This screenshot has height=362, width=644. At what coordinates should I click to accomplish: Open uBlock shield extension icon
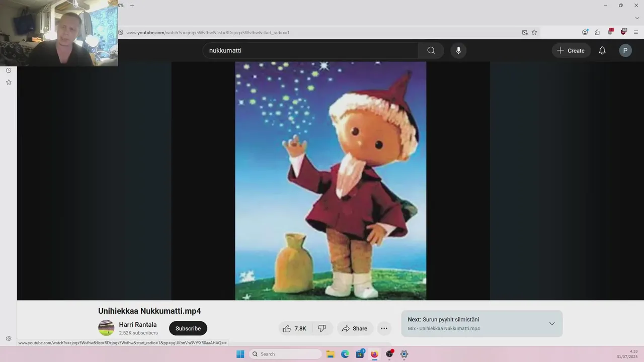(624, 32)
